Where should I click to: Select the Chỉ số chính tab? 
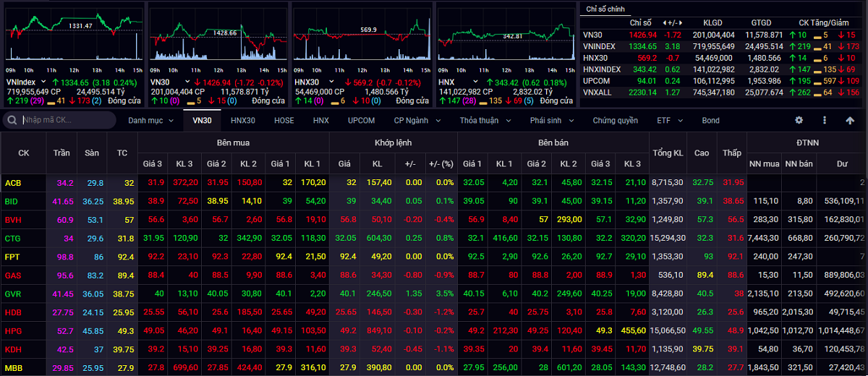tap(605, 9)
